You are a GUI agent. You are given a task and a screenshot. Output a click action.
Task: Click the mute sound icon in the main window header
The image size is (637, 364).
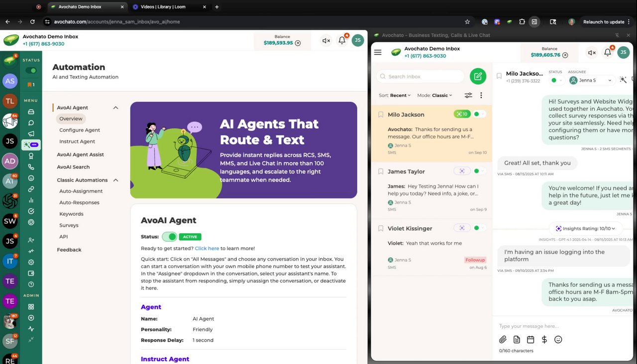(x=326, y=41)
